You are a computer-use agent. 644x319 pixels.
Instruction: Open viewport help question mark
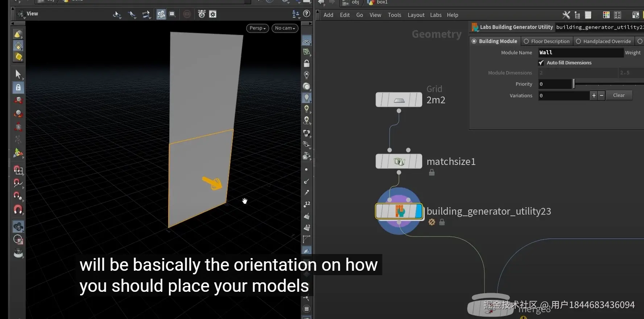click(307, 14)
